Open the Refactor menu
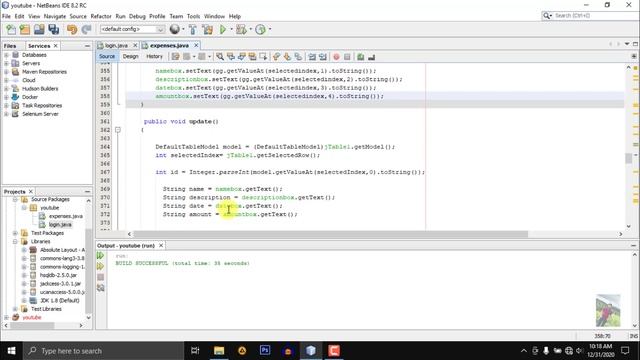 (x=101, y=16)
